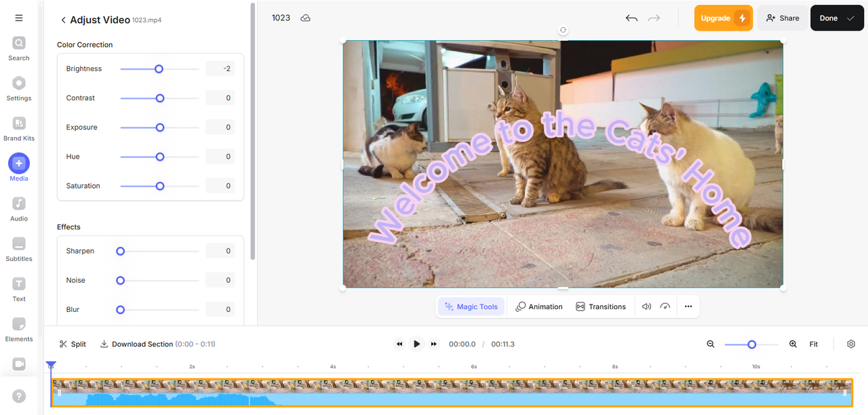Split the clip at playhead
The image size is (868, 415).
[x=73, y=344]
